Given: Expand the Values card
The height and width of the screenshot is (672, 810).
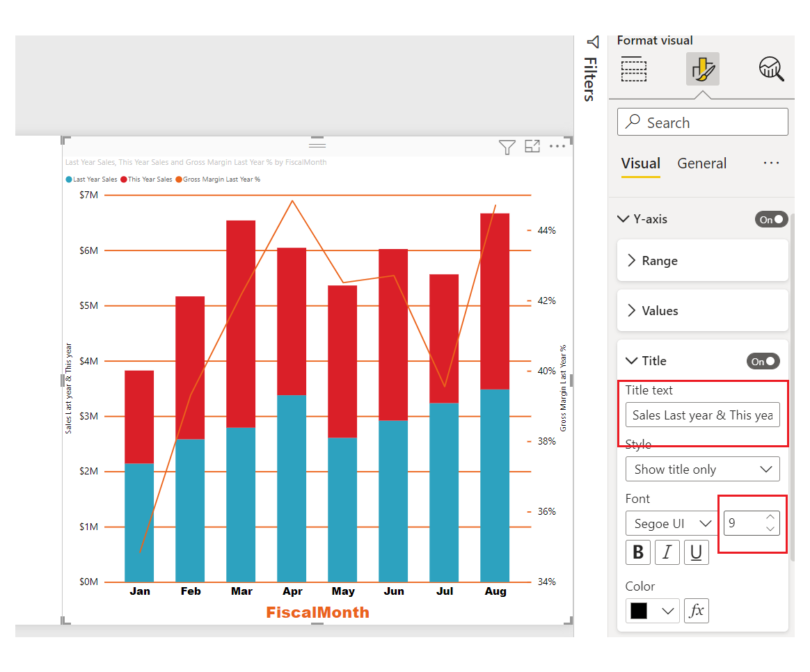Looking at the screenshot, I should [703, 310].
